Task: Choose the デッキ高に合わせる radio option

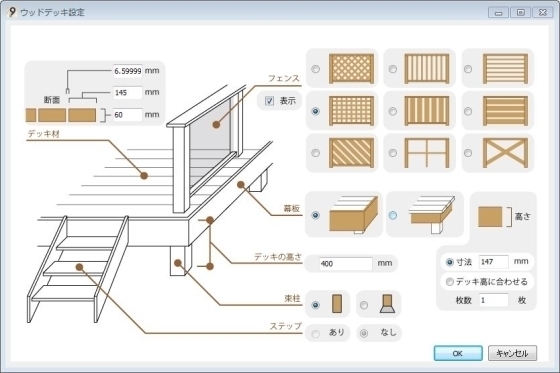Action: tap(450, 282)
